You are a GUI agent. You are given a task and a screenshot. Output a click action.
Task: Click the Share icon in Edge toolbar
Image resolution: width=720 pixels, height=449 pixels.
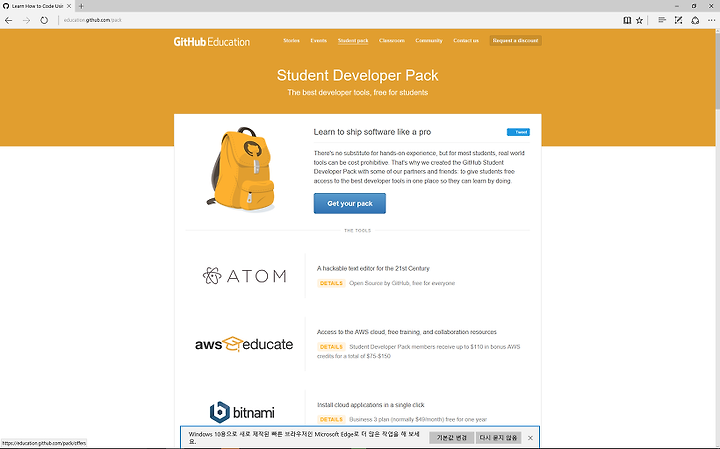pyautogui.click(x=695, y=20)
